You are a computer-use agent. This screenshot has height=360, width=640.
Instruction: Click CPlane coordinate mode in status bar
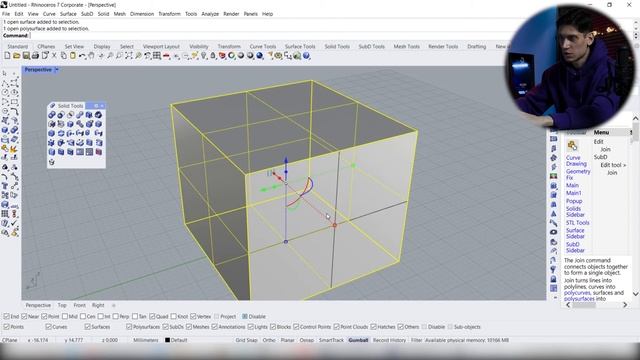tap(9, 340)
